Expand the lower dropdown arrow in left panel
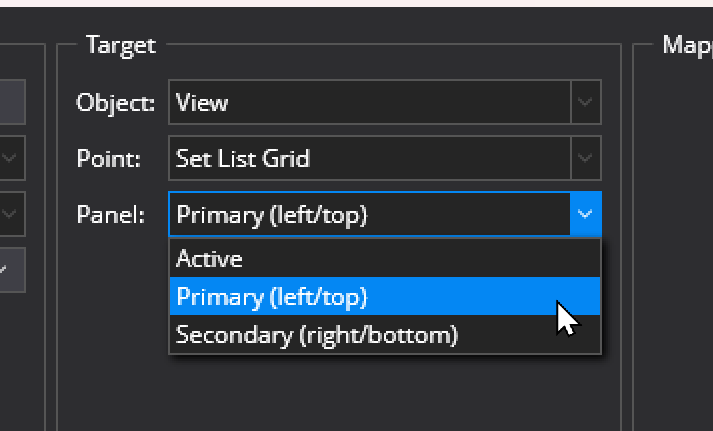 [11, 214]
